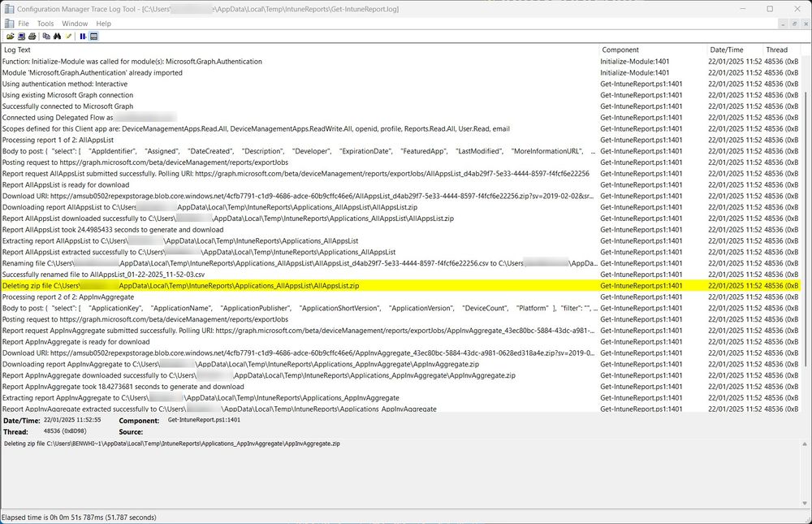812x524 pixels.
Task: Click the Date/Time column header
Action: (x=735, y=50)
